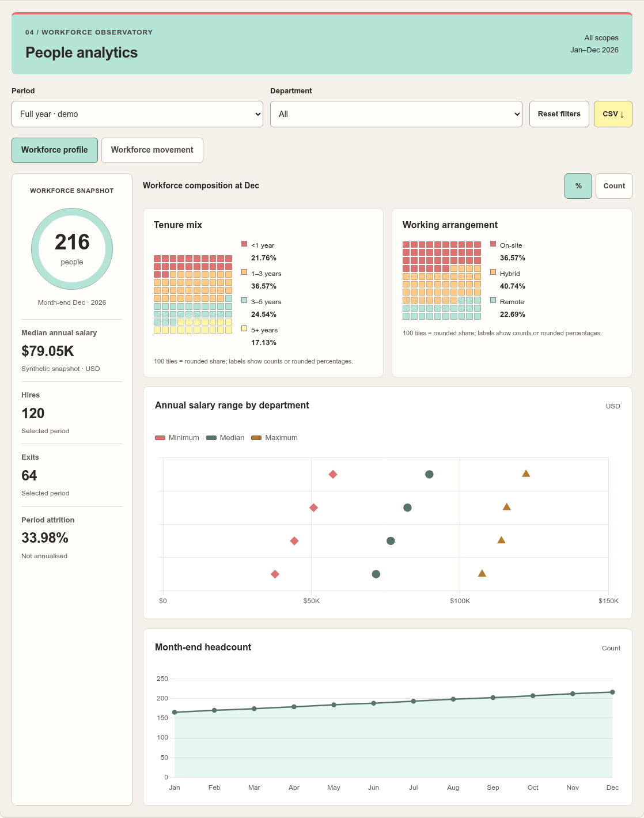This screenshot has width=644, height=818.
Task: Click the Jan–Dec 2026 date range text
Action: (x=594, y=50)
